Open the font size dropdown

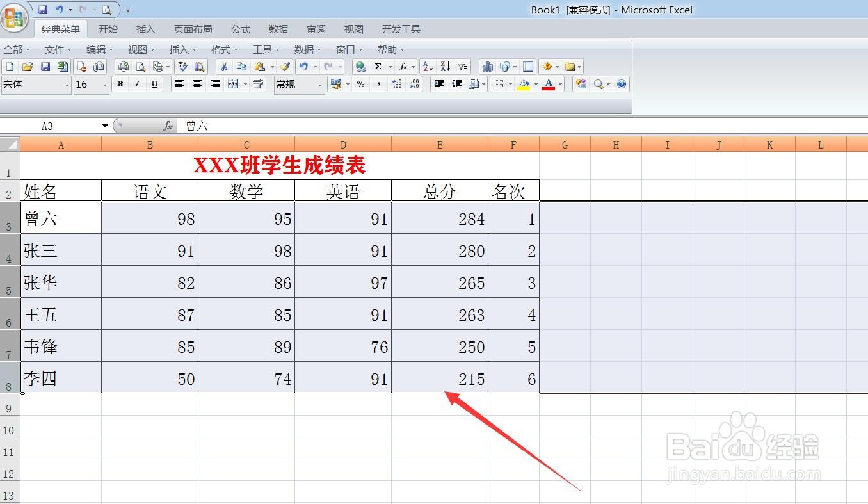104,84
